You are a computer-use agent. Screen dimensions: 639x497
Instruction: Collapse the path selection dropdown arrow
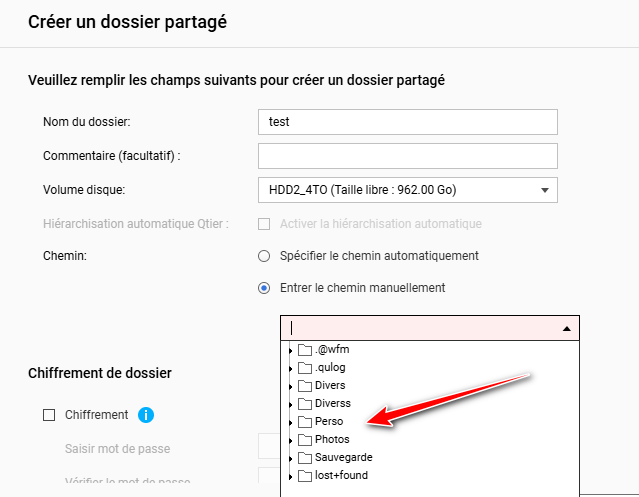567,328
